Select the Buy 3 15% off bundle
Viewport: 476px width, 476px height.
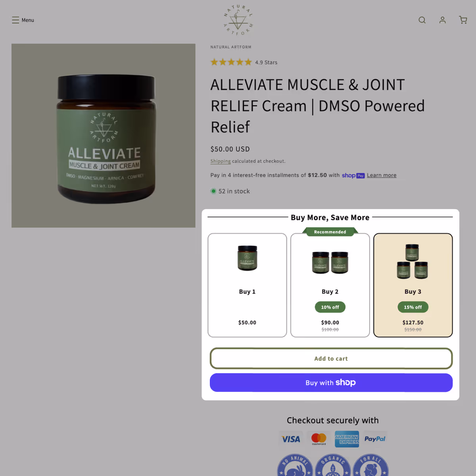click(x=413, y=285)
